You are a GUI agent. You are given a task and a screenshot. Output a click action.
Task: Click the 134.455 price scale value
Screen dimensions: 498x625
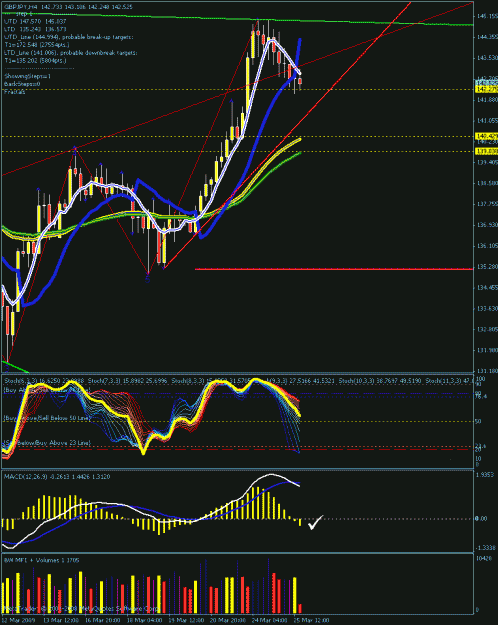pyautogui.click(x=487, y=287)
